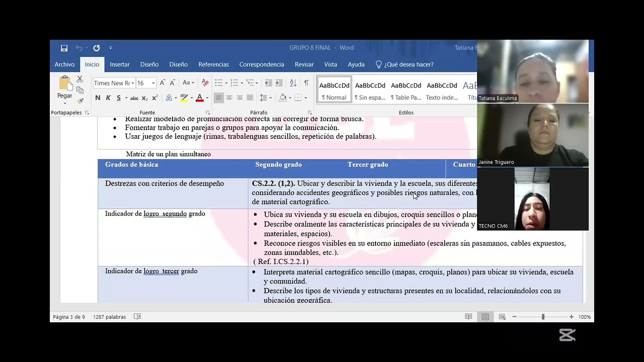Click Página 3 de 9 status indicator
This screenshot has width=644, height=362.
pyautogui.click(x=69, y=317)
